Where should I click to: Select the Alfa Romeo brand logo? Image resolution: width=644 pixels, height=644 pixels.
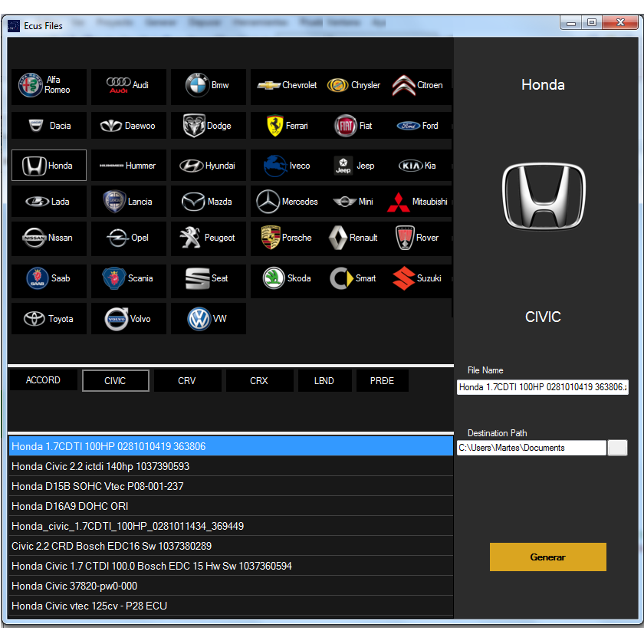(x=31, y=85)
